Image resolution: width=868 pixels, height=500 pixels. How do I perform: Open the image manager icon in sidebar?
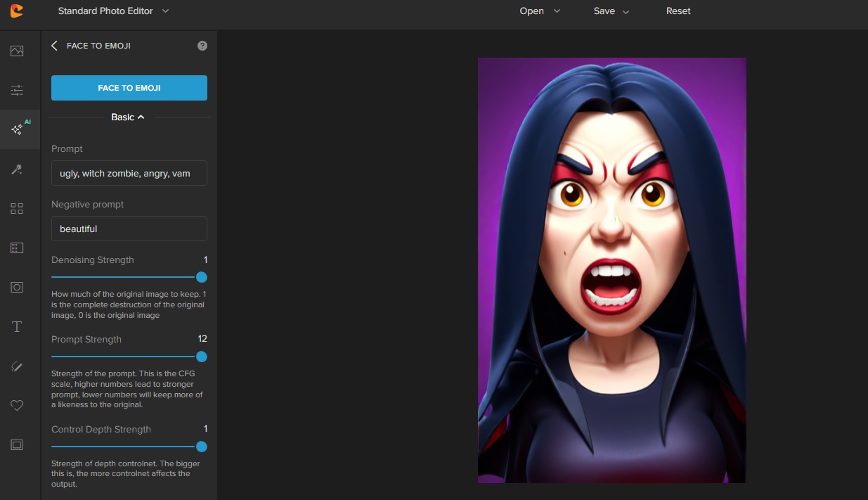[17, 51]
